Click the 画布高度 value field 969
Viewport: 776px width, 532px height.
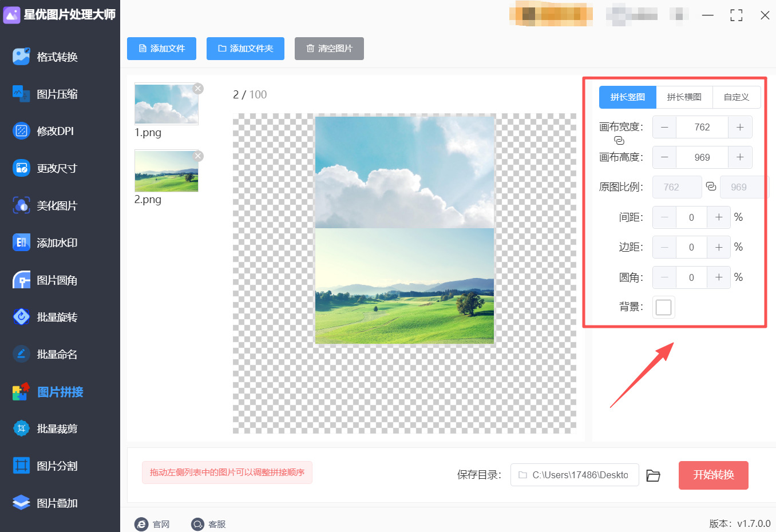point(702,157)
